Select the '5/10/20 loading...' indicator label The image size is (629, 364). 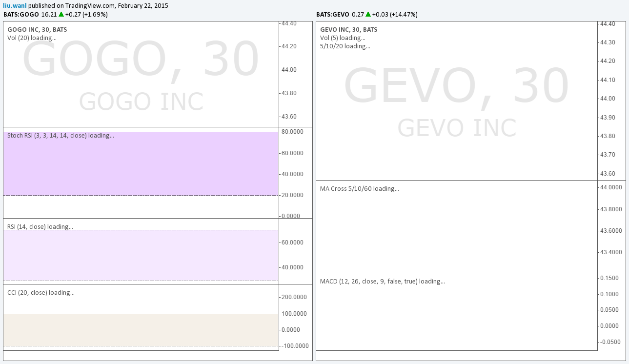345,46
